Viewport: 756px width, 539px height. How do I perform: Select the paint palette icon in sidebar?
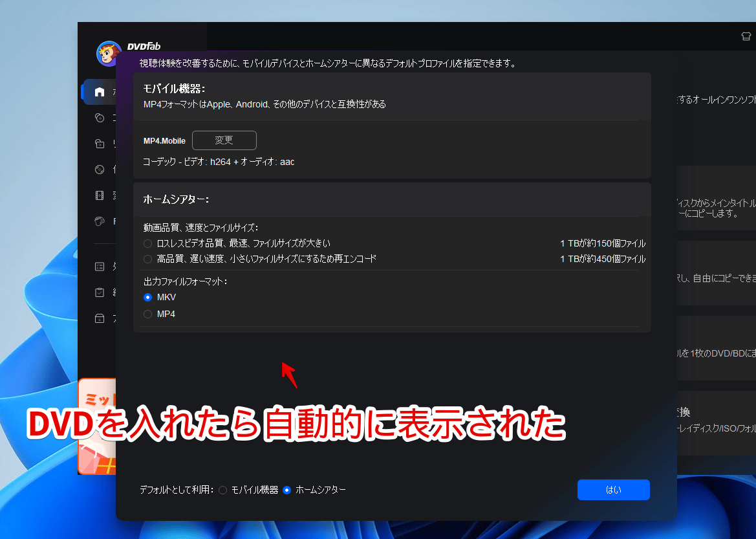(x=100, y=221)
